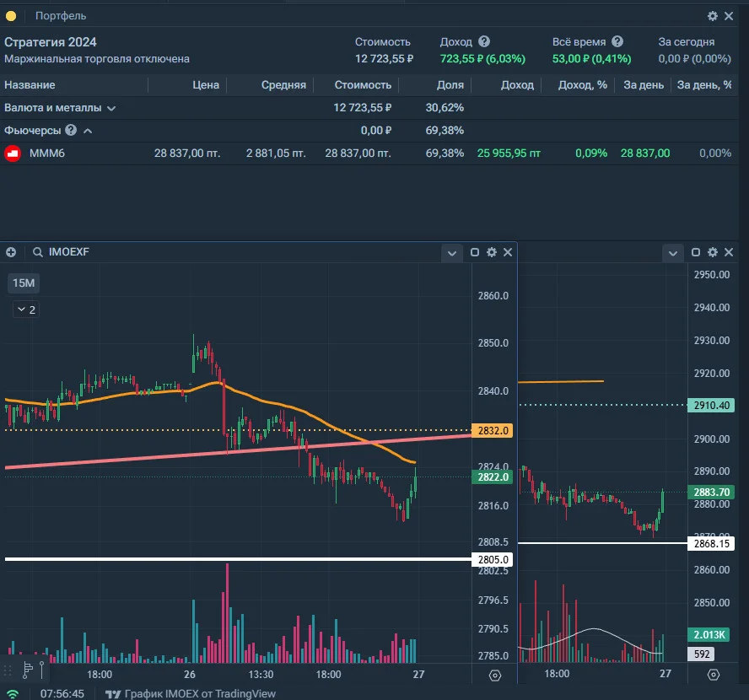Sort by the Доход, % column header
The image size is (749, 700).
(x=582, y=85)
